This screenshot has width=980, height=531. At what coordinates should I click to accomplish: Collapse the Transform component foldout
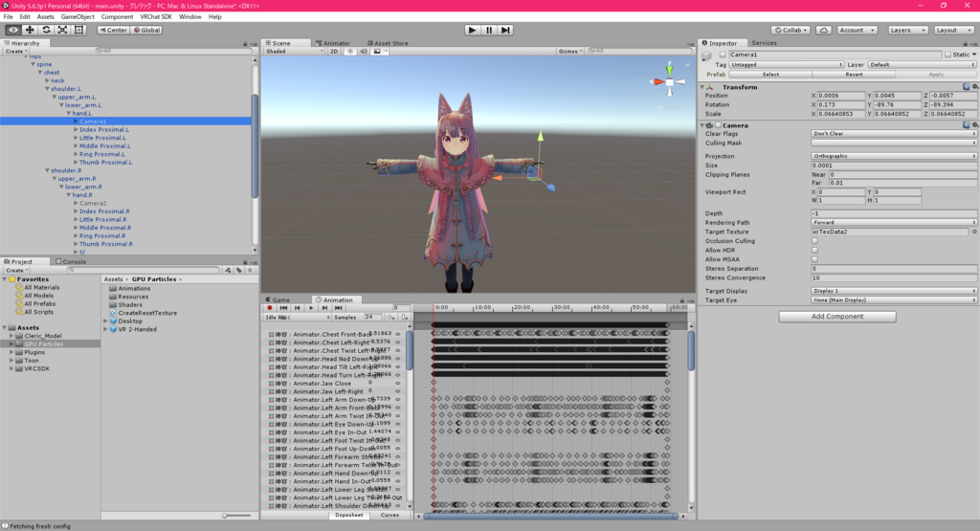[x=702, y=87]
